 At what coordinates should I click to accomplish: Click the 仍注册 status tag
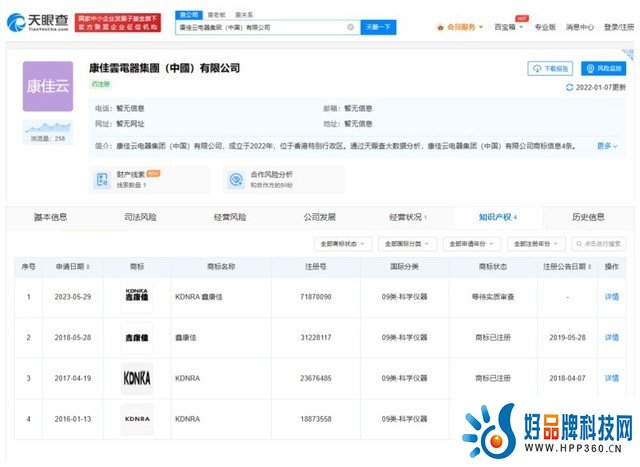100,84
